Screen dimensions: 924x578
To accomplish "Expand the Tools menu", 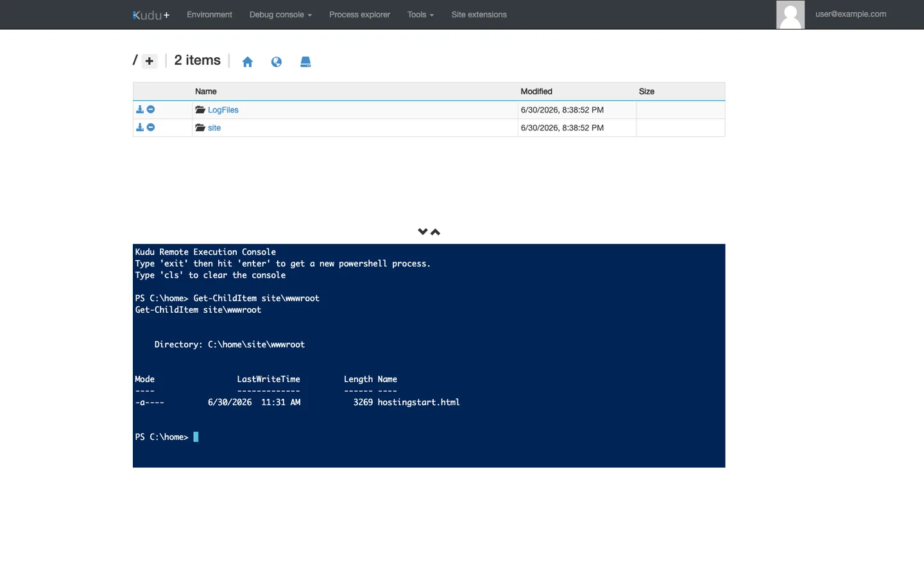I will [x=420, y=14].
